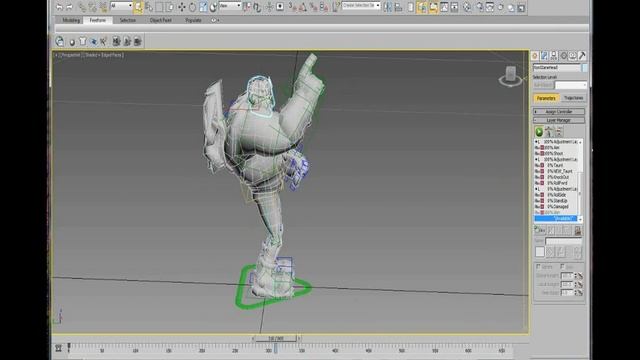Switch to the Freeform ribbon tab
640x360 pixels.
[98, 20]
